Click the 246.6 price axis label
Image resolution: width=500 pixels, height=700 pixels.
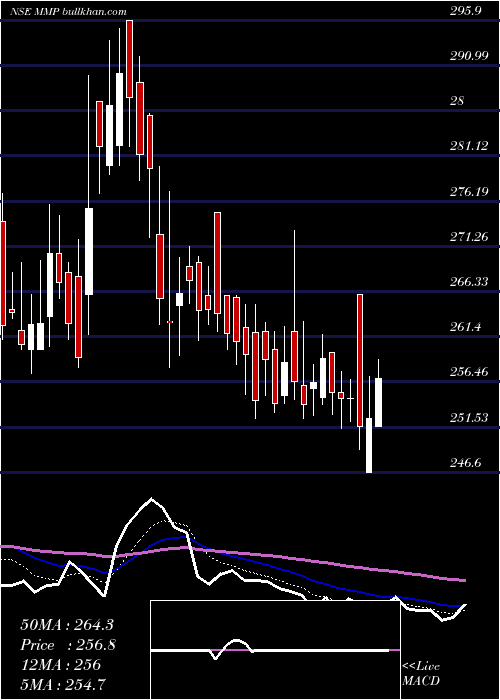coord(465,463)
